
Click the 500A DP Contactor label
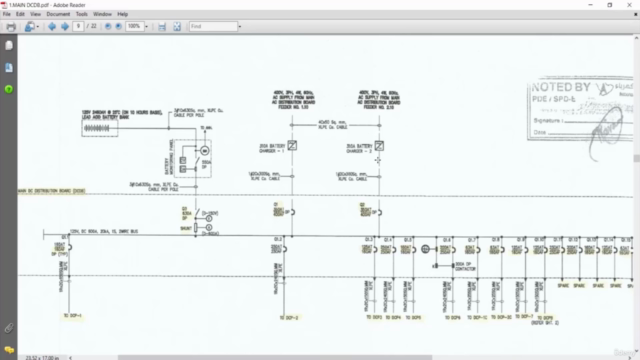click(465, 267)
